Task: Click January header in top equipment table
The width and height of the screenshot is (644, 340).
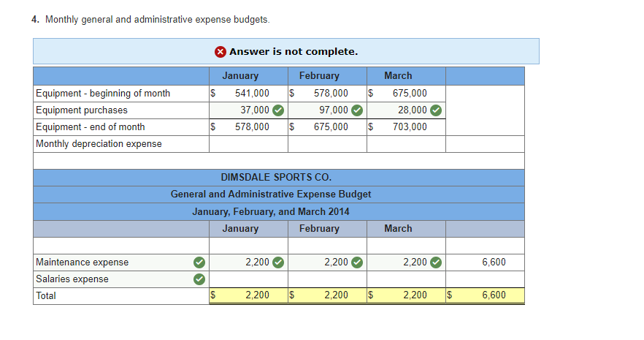Action: pos(240,76)
